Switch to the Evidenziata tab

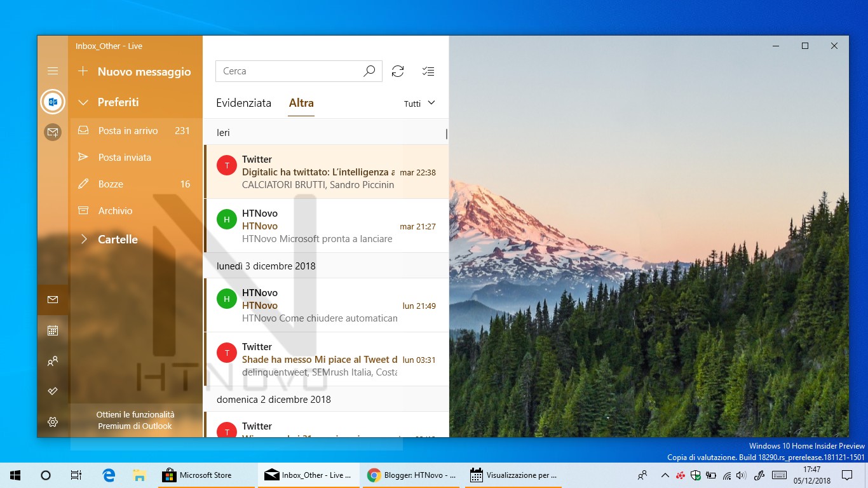click(243, 103)
